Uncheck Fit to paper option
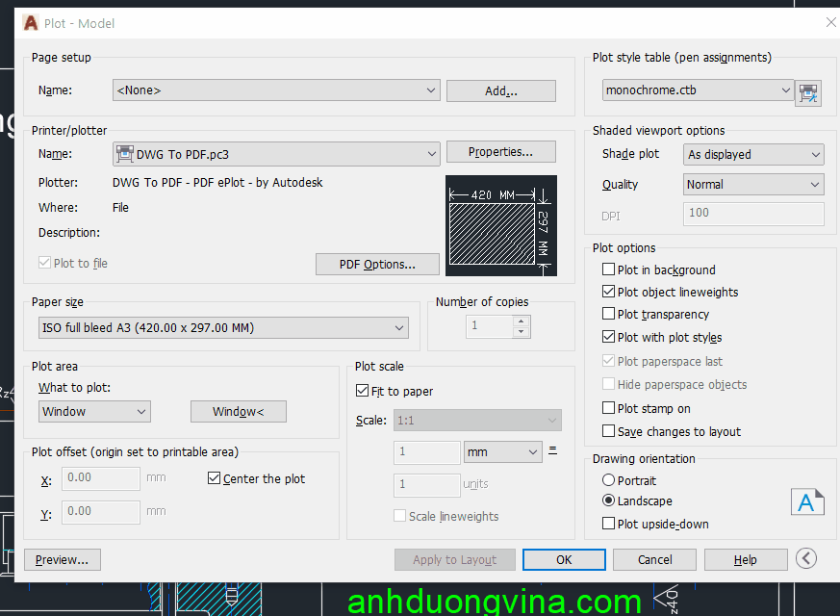 [363, 392]
